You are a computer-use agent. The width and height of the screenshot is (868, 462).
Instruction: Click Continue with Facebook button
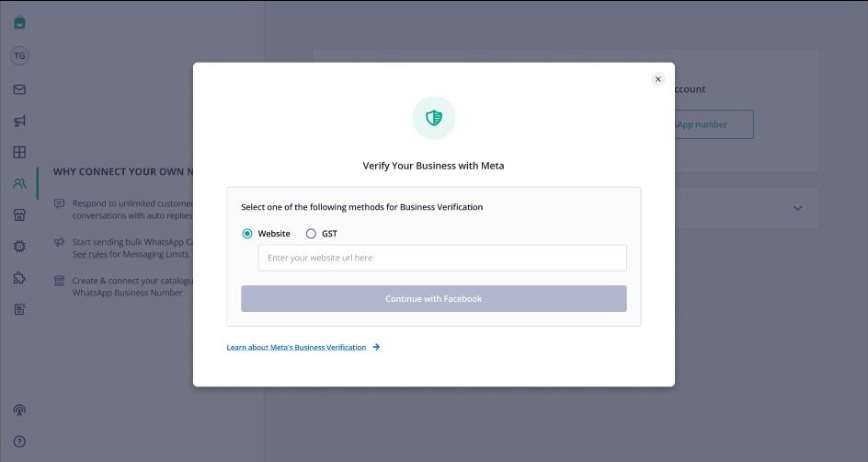tap(434, 298)
